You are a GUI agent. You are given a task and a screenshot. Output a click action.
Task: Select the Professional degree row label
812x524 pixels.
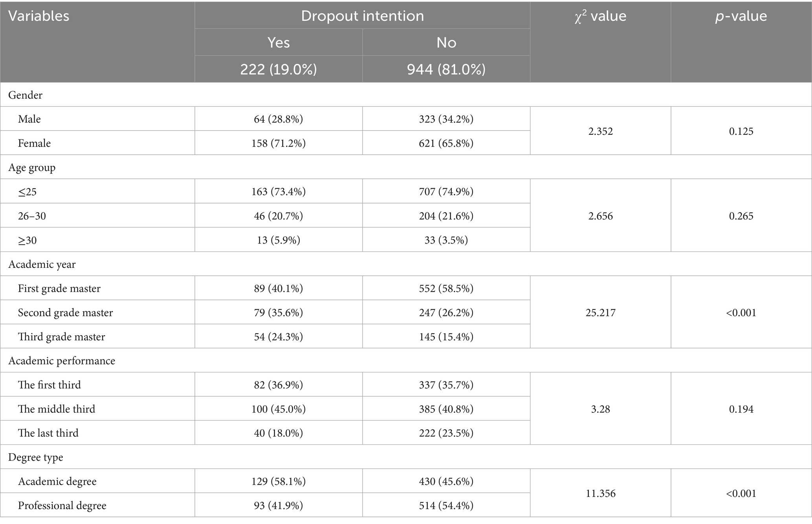[62, 505]
